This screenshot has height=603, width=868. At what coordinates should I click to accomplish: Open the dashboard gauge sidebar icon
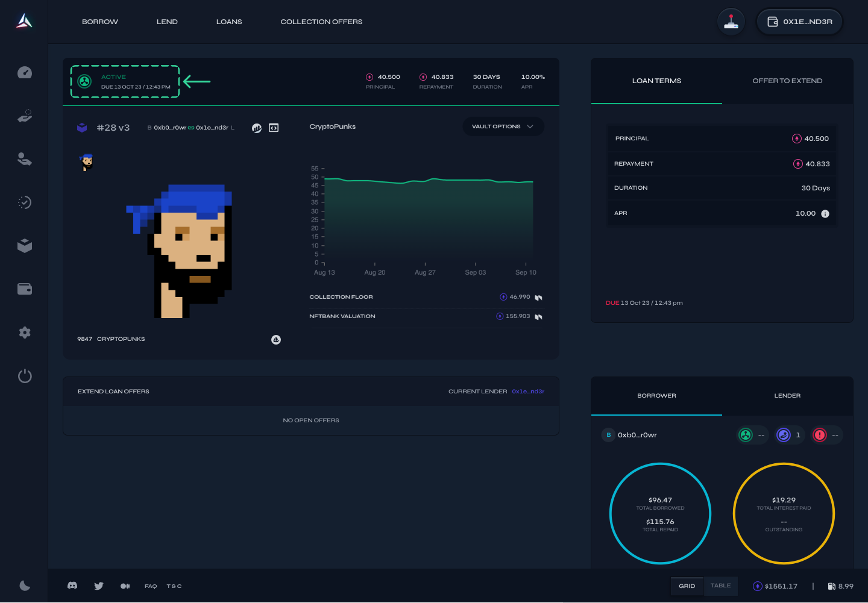25,72
